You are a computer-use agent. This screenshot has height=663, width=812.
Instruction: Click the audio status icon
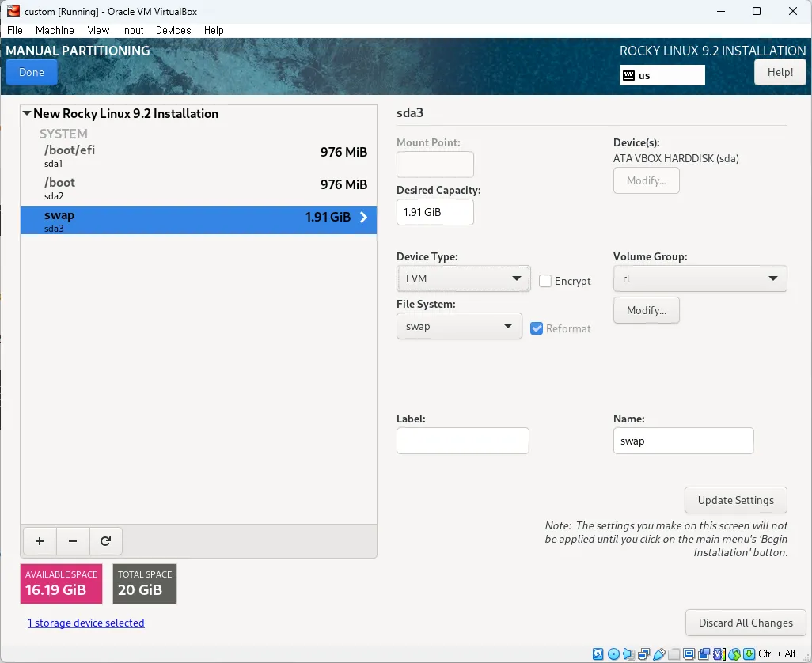pos(628,654)
